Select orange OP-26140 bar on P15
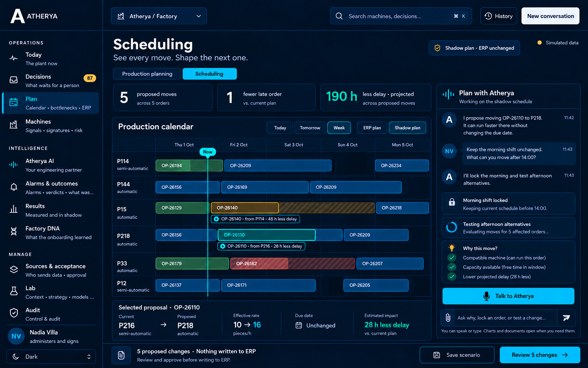The width and height of the screenshot is (588, 368). (x=245, y=208)
